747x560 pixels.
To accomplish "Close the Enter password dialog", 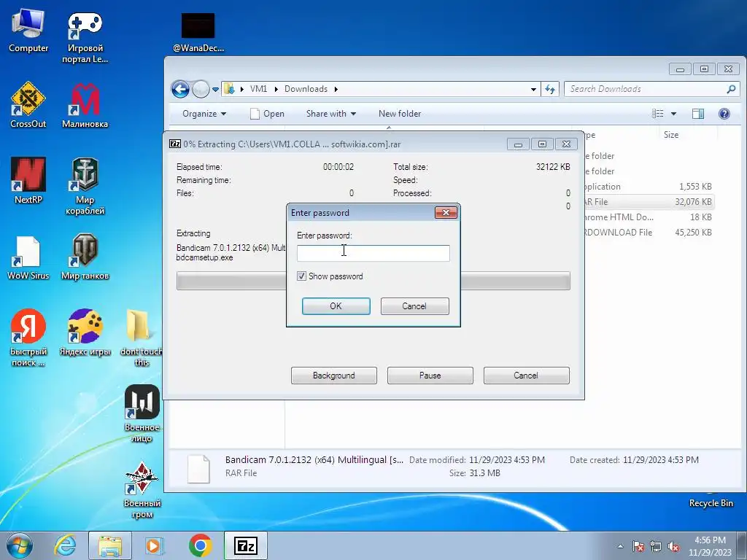I will point(446,212).
